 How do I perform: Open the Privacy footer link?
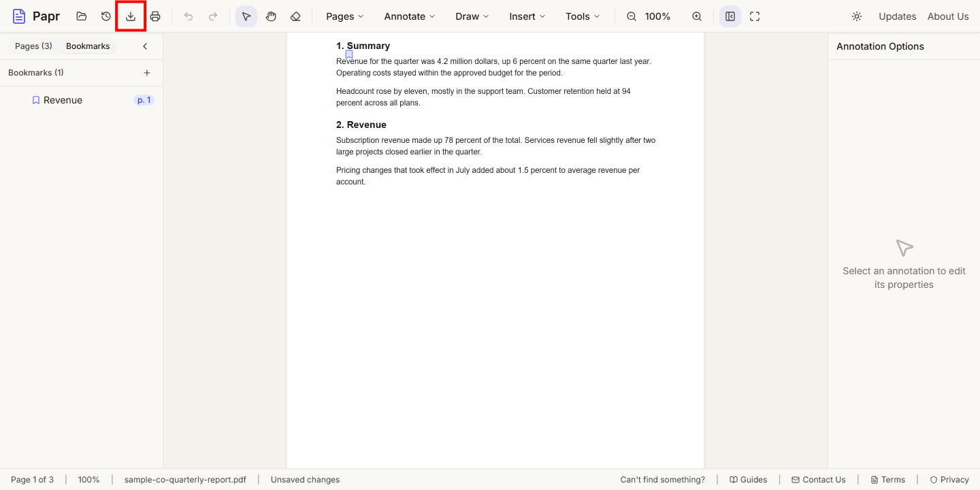click(949, 480)
